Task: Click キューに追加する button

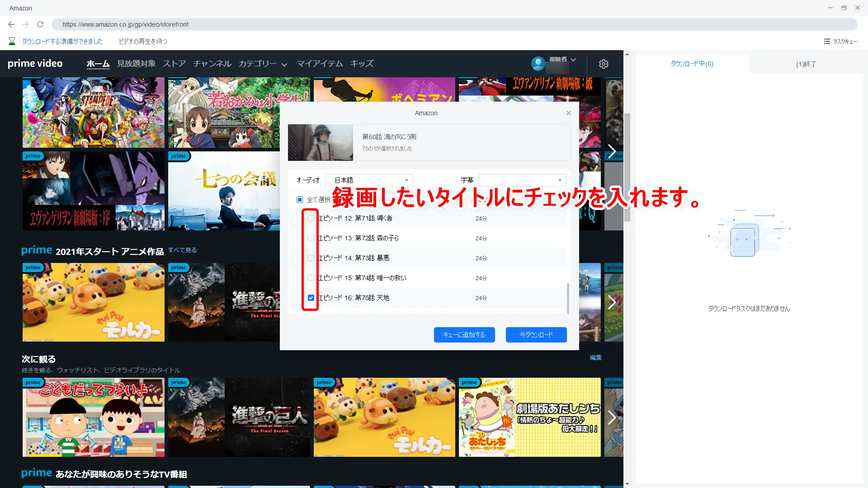Action: pyautogui.click(x=464, y=335)
